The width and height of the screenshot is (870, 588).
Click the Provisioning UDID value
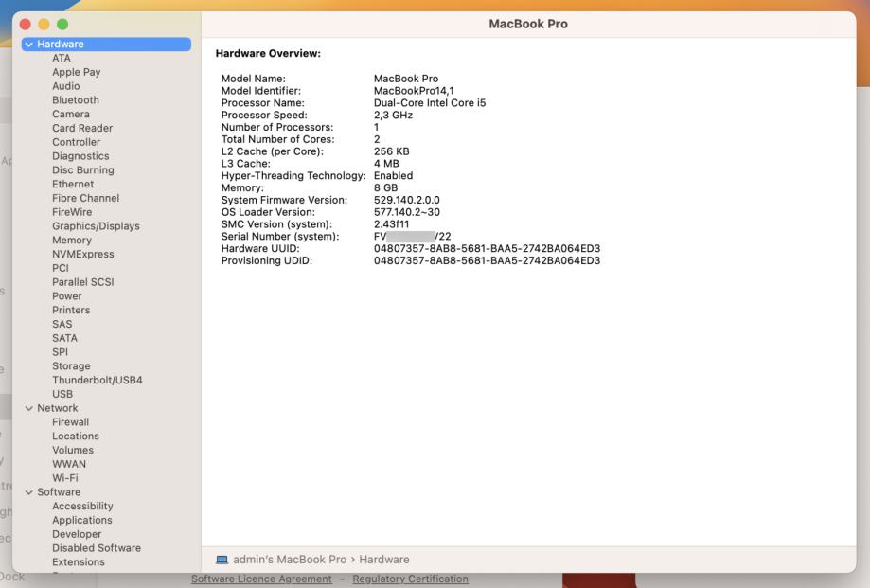click(487, 260)
